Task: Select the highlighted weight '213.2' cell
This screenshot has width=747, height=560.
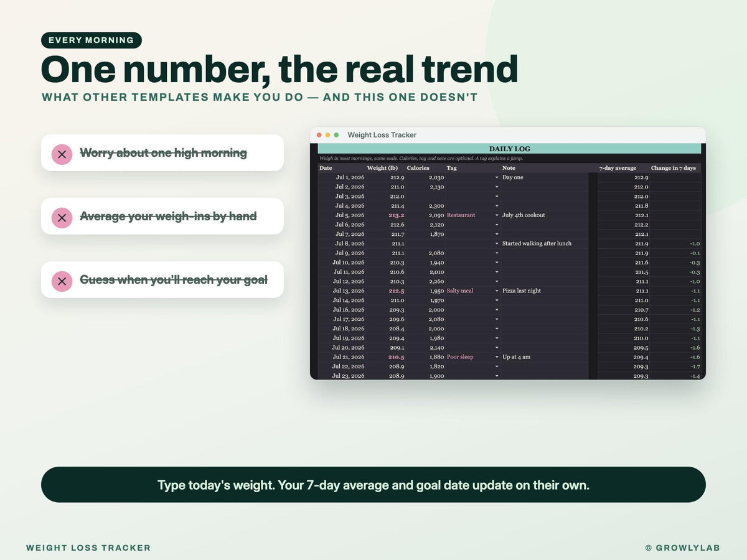Action: pos(386,215)
